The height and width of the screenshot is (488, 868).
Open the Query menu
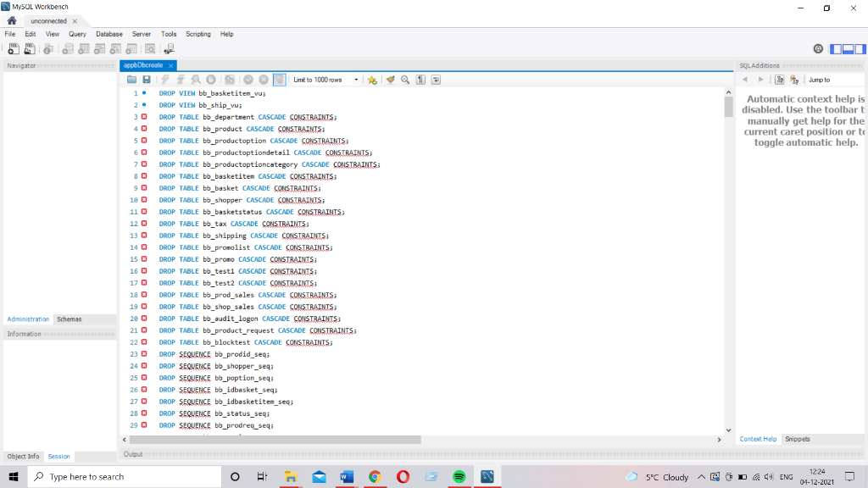(77, 34)
